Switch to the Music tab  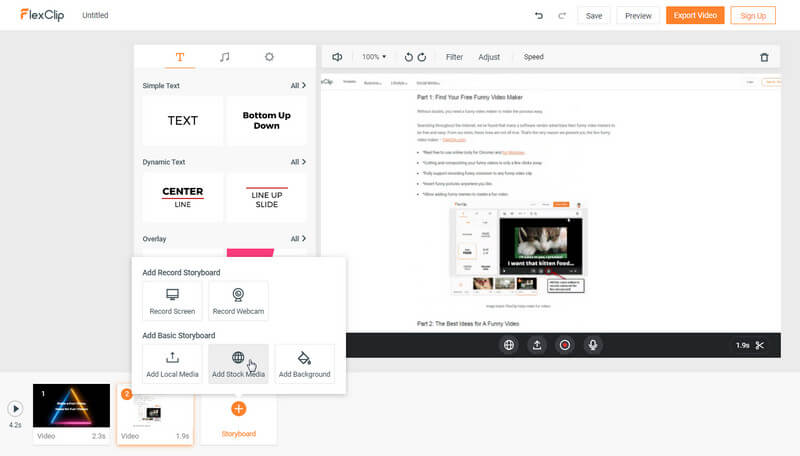224,57
